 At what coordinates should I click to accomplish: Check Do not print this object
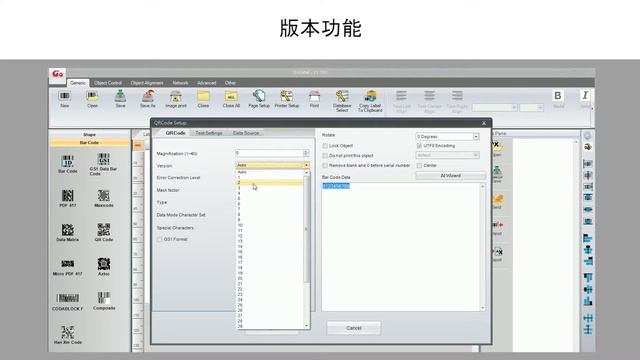pos(325,156)
